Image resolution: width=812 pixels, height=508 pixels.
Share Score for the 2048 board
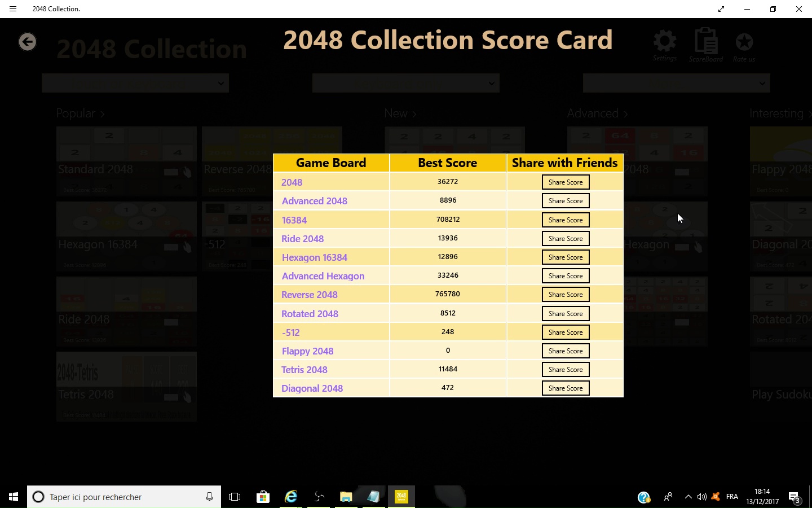coord(566,182)
